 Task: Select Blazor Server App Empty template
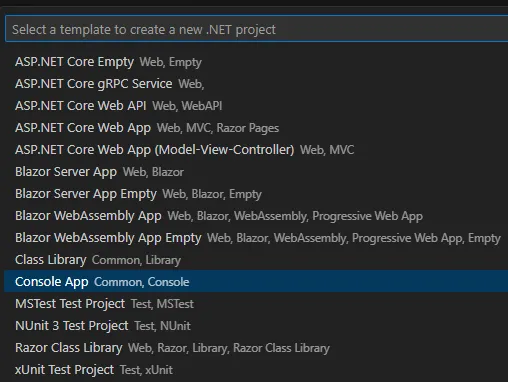tap(256, 194)
